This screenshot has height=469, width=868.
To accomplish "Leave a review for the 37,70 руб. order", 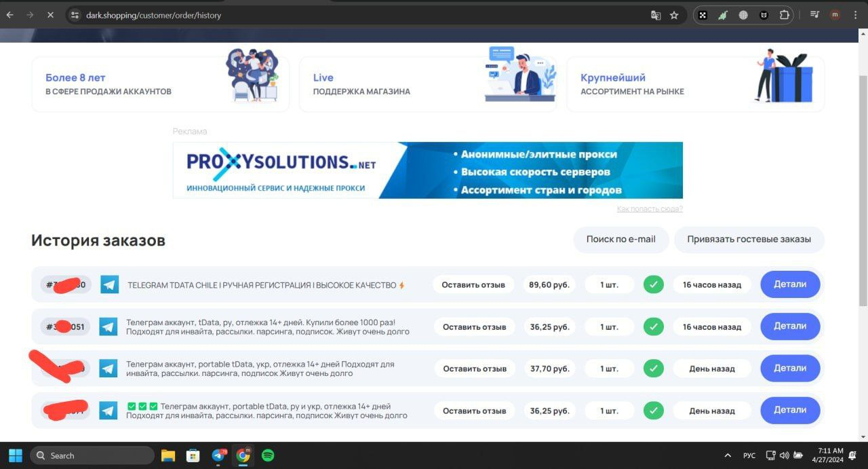I will (x=475, y=369).
